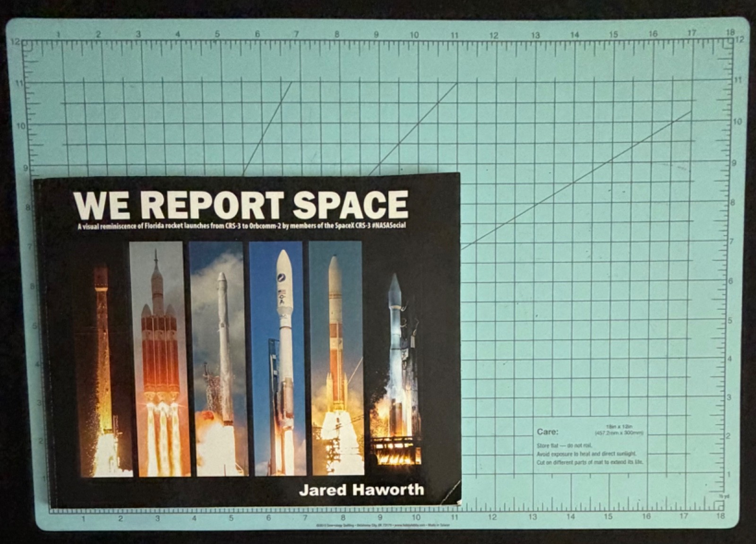Select the author name "Jared Haworth"
The width and height of the screenshot is (756, 544).
[x=361, y=490]
